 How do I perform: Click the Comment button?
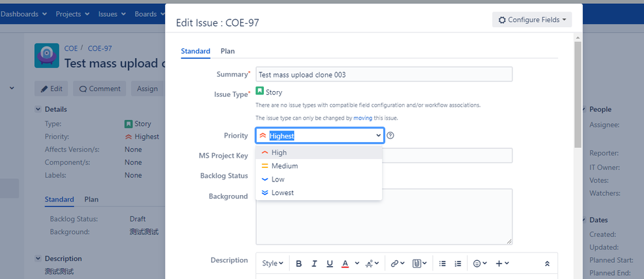[100, 88]
